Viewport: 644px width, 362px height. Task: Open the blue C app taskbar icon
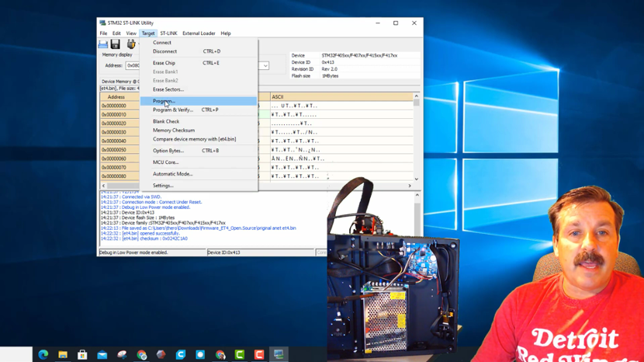181,354
